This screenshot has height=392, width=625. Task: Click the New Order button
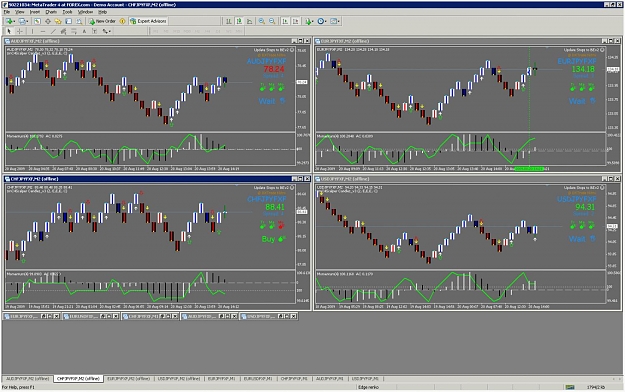[102, 21]
